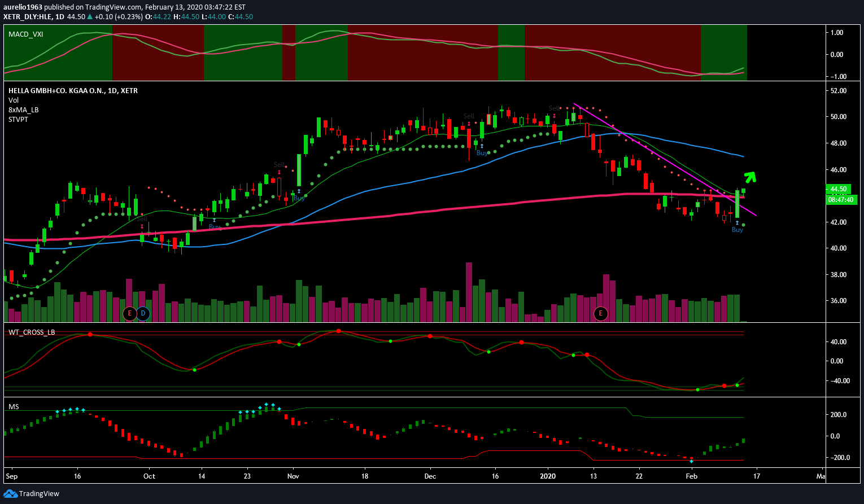Click the Dec label on time axis
This screenshot has width=864, height=504.
[430, 476]
